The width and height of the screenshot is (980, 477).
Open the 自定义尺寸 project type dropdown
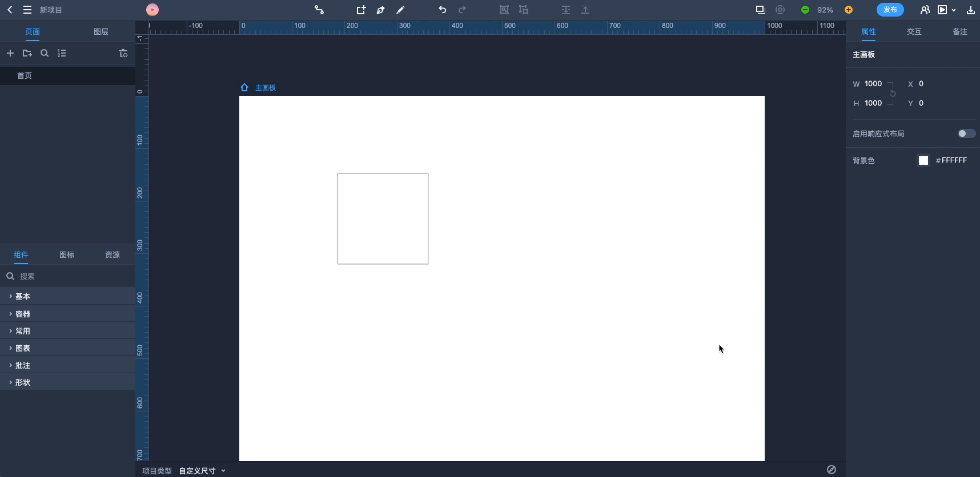click(x=202, y=471)
